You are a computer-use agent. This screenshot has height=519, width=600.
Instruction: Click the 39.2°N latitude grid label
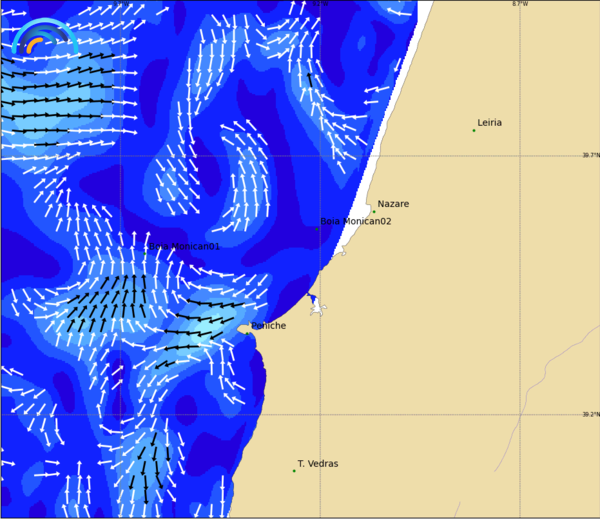(591, 414)
